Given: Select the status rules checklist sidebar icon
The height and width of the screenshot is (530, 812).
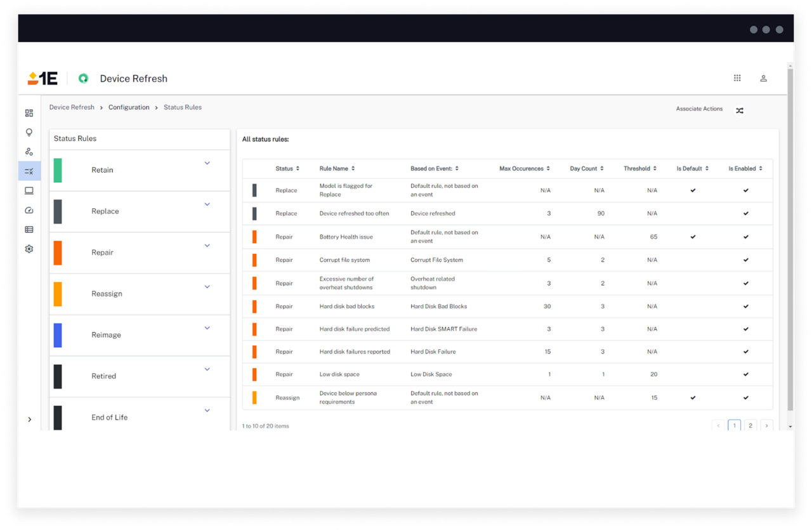Looking at the screenshot, I should 29,171.
